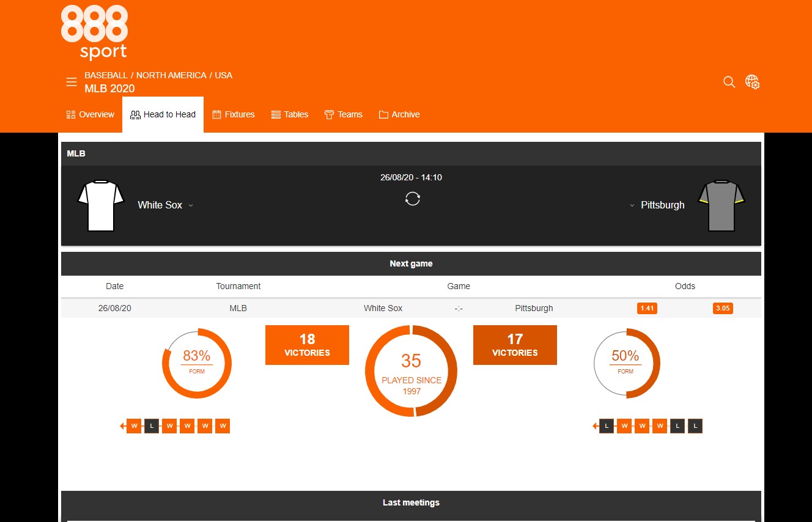812x522 pixels.
Task: Open the globe language settings icon
Action: (752, 82)
